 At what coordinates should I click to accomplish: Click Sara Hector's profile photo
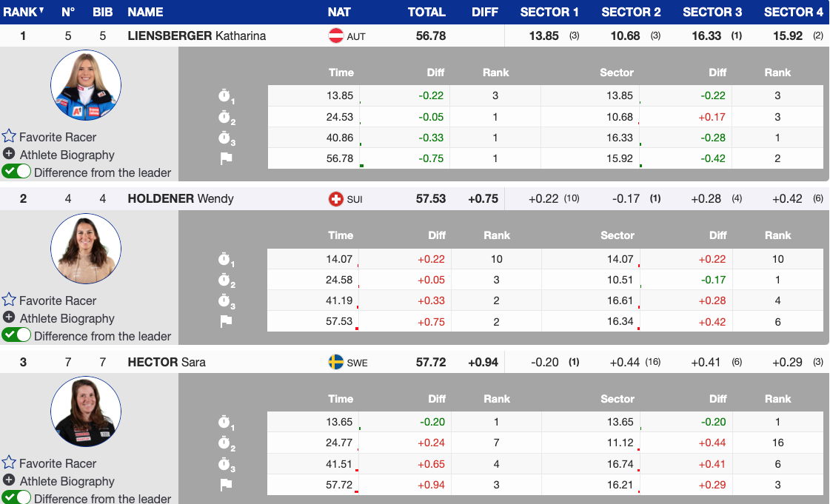click(86, 411)
